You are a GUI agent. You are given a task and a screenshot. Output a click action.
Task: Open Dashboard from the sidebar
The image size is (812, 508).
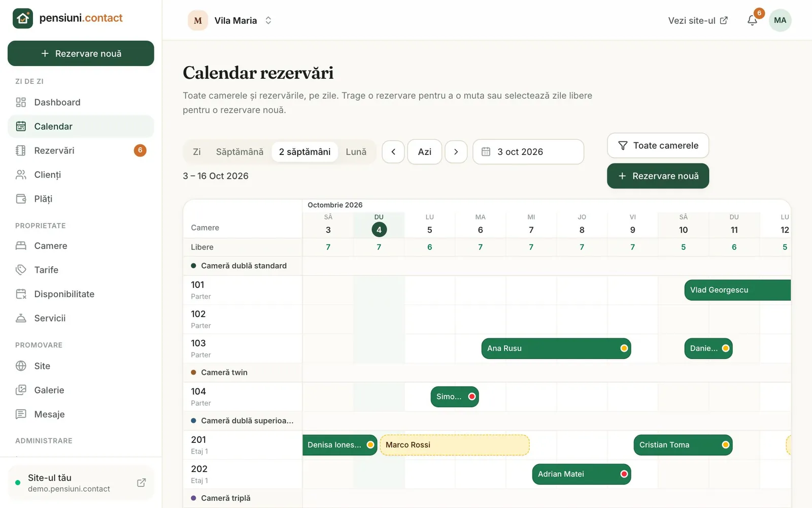coord(81,102)
